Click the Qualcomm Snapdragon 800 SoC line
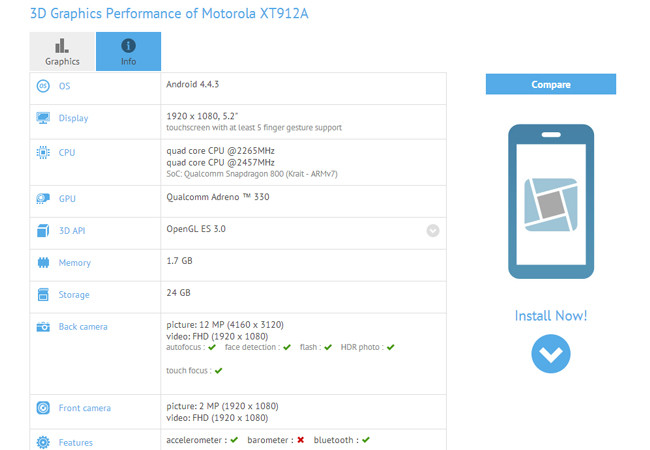650x450 pixels. tap(252, 174)
